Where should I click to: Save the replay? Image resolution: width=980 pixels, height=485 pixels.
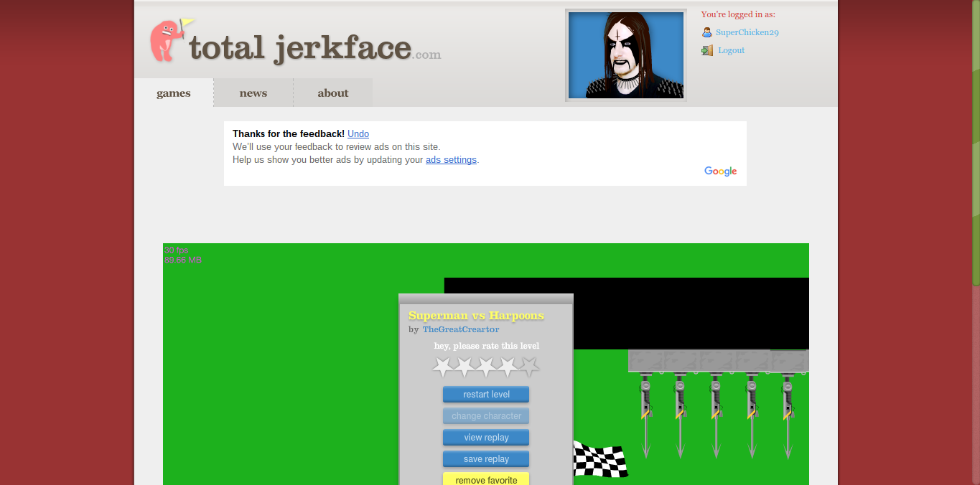pyautogui.click(x=485, y=458)
